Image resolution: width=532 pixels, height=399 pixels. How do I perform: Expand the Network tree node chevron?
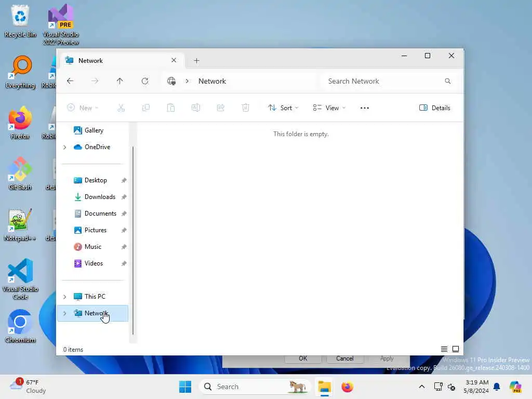64,313
